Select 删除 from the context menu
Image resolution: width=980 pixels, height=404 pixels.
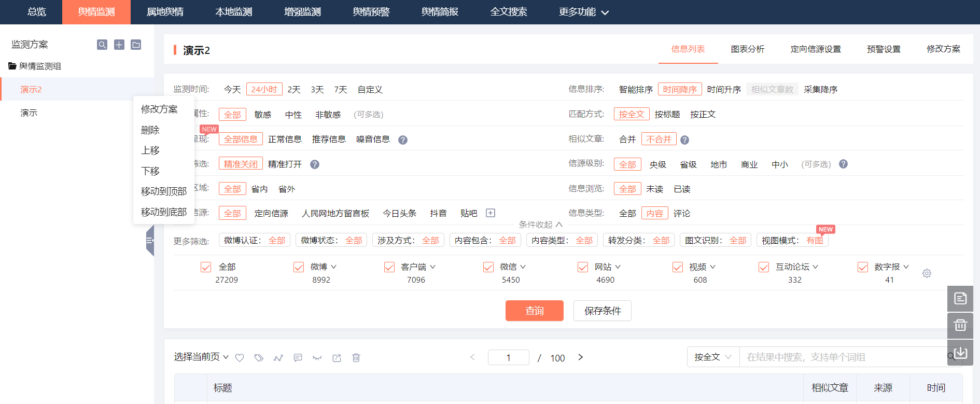150,130
